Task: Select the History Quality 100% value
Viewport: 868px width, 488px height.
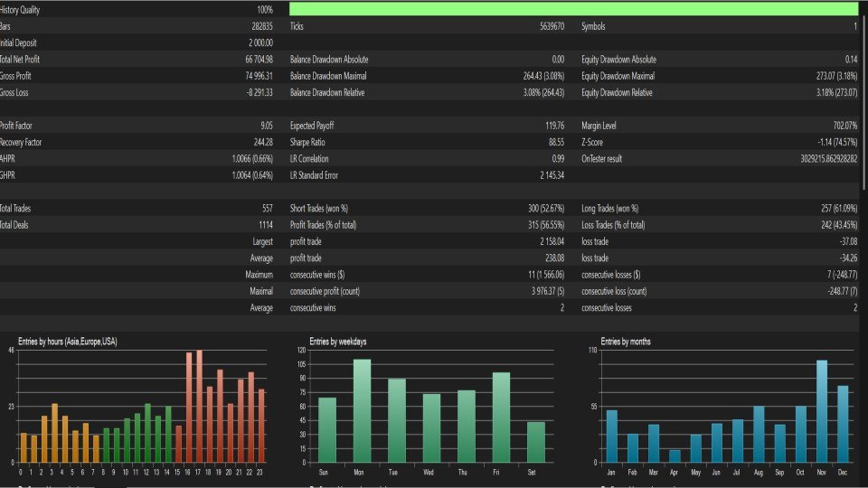Action: pos(265,9)
